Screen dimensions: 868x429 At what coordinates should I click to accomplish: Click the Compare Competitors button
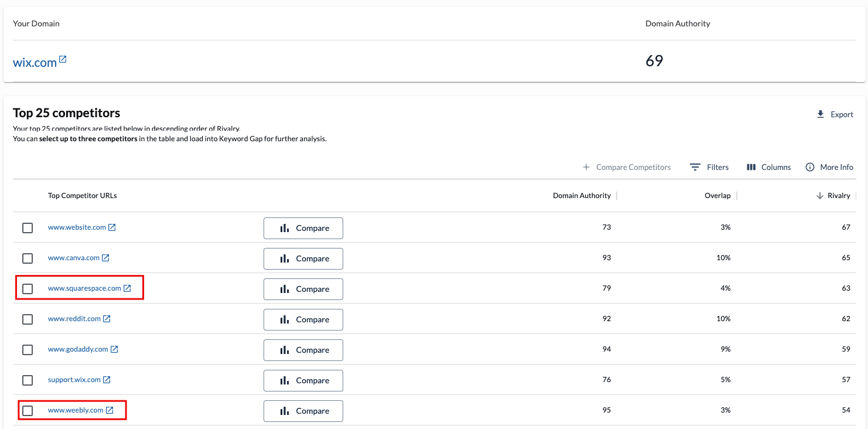coord(627,167)
